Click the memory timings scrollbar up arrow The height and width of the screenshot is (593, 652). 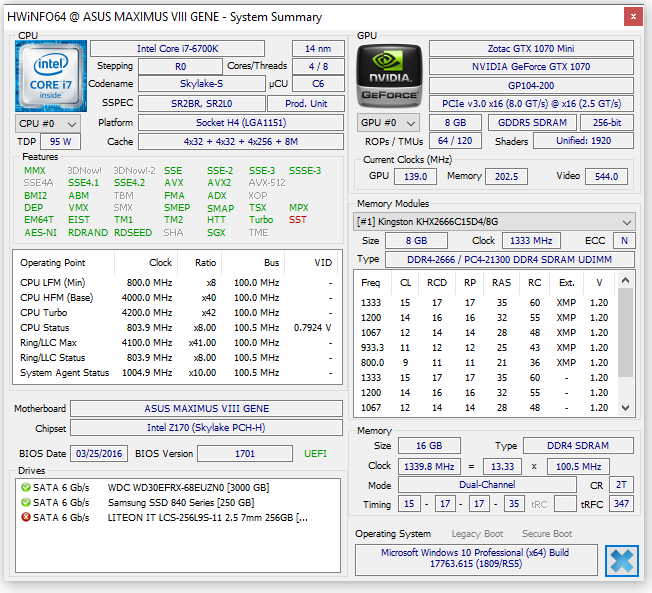[x=625, y=281]
